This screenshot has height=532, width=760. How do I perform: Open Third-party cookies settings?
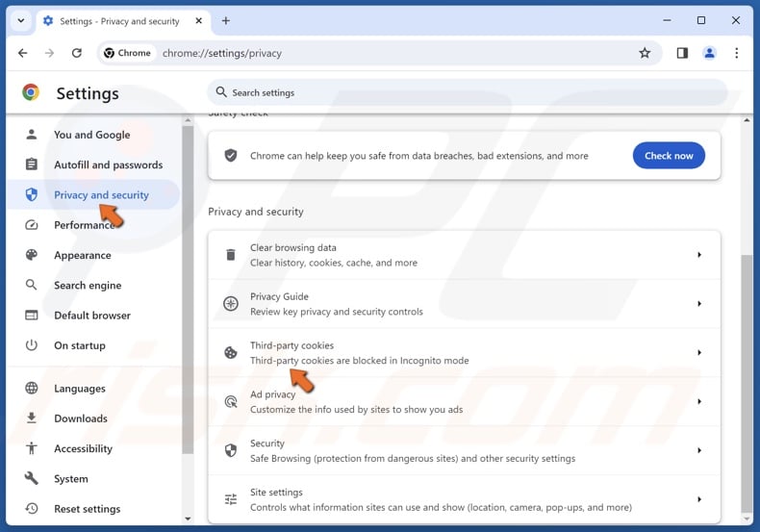[464, 353]
